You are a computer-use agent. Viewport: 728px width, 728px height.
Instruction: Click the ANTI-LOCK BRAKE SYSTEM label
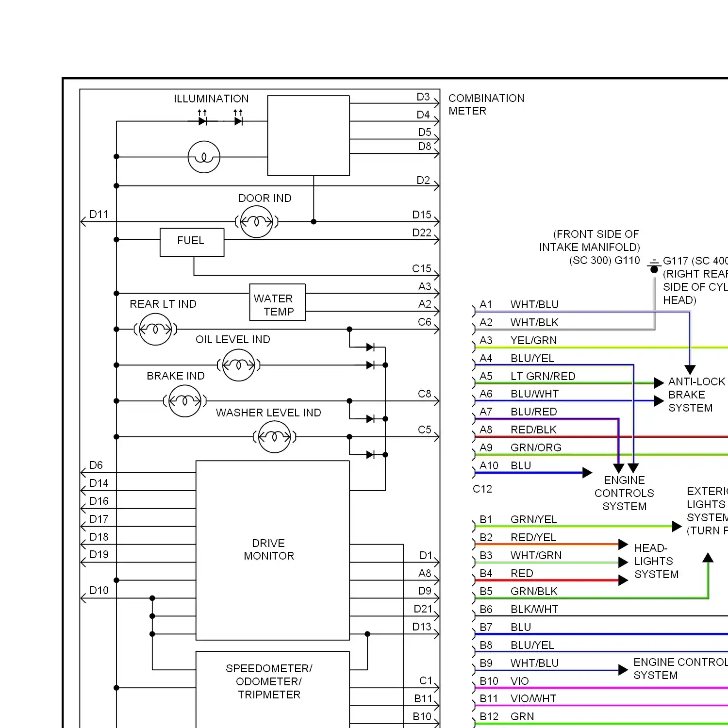click(x=696, y=395)
